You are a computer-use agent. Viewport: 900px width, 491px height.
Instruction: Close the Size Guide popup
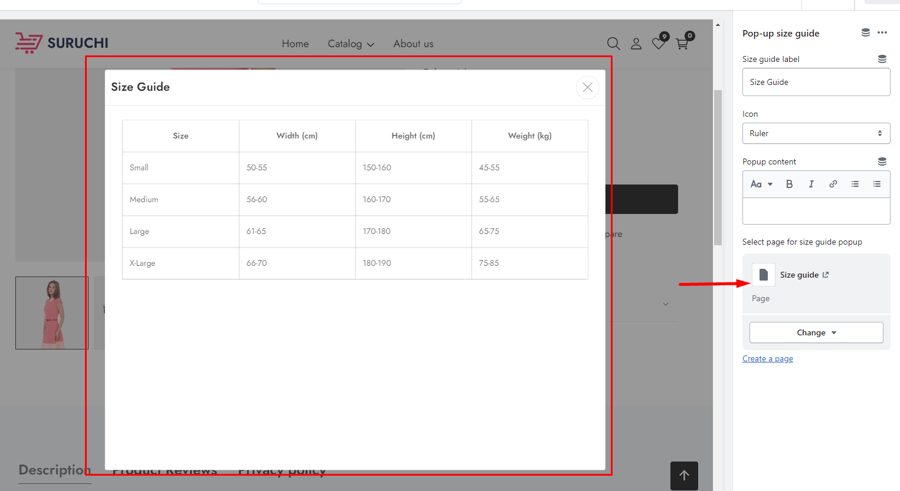(587, 88)
